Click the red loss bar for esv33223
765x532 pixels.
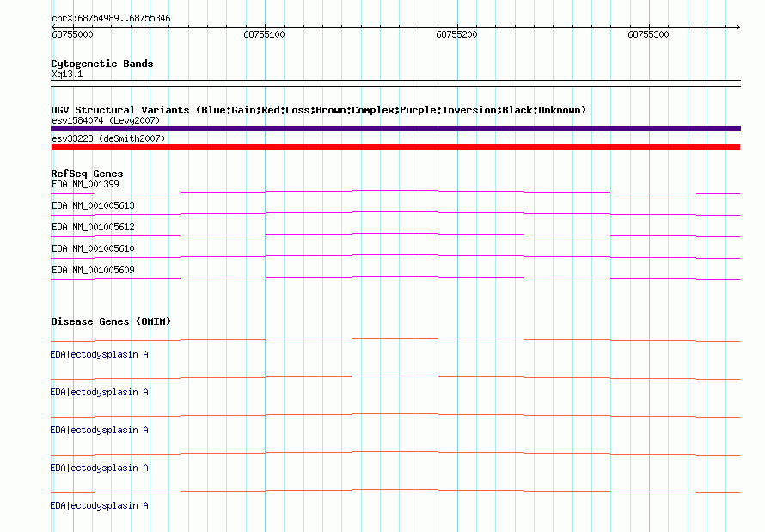(x=395, y=147)
